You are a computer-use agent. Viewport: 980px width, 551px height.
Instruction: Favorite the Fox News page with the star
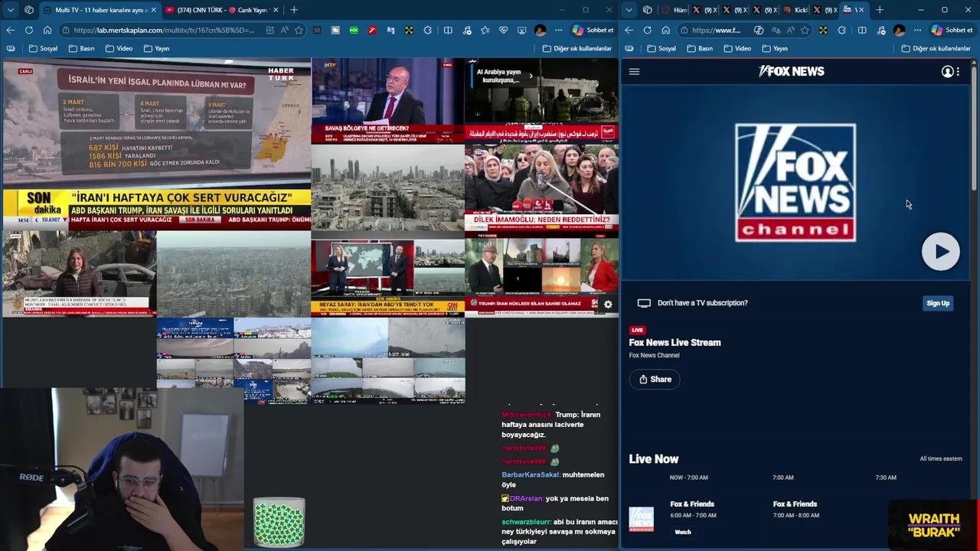pos(805,30)
